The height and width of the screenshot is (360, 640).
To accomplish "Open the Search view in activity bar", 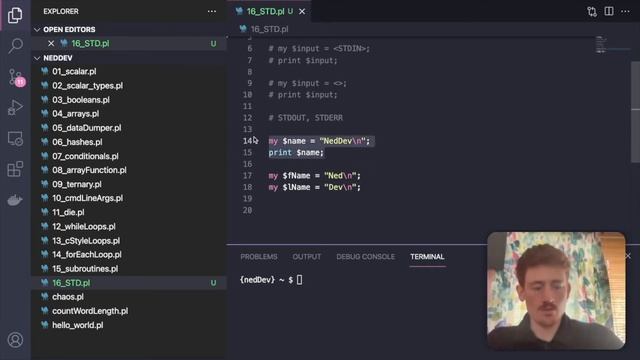I will (x=15, y=45).
